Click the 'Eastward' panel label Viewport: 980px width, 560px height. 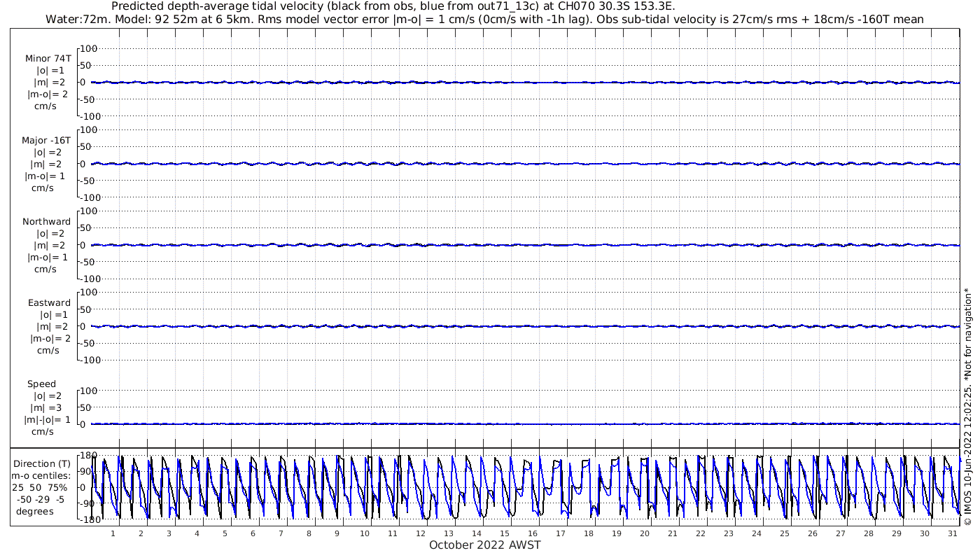49,302
